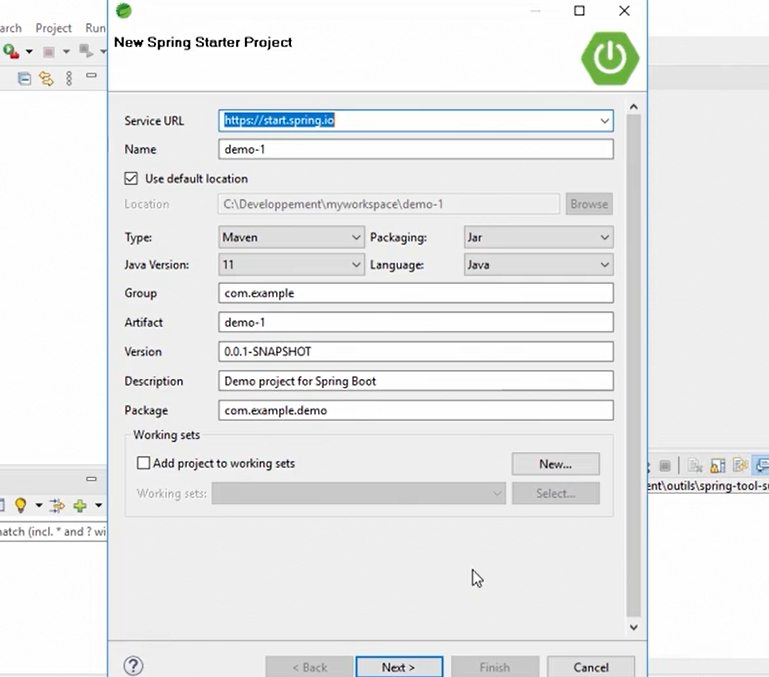Click the highlighted Display Selected Console icon
The image size is (769, 677).
click(x=761, y=465)
